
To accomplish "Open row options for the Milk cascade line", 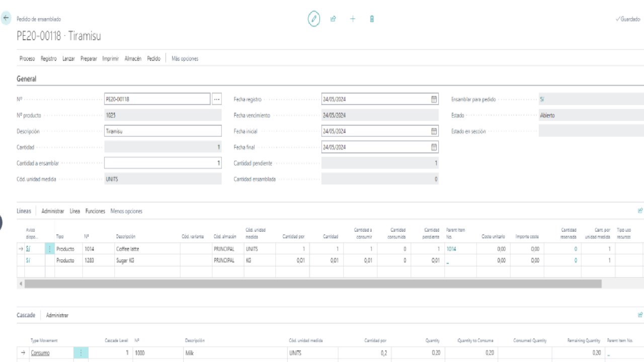I will click(x=81, y=353).
